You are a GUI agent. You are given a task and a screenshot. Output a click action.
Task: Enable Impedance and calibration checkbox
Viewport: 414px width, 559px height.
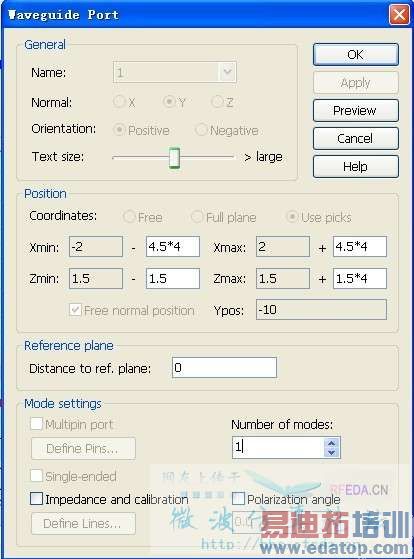click(x=36, y=498)
